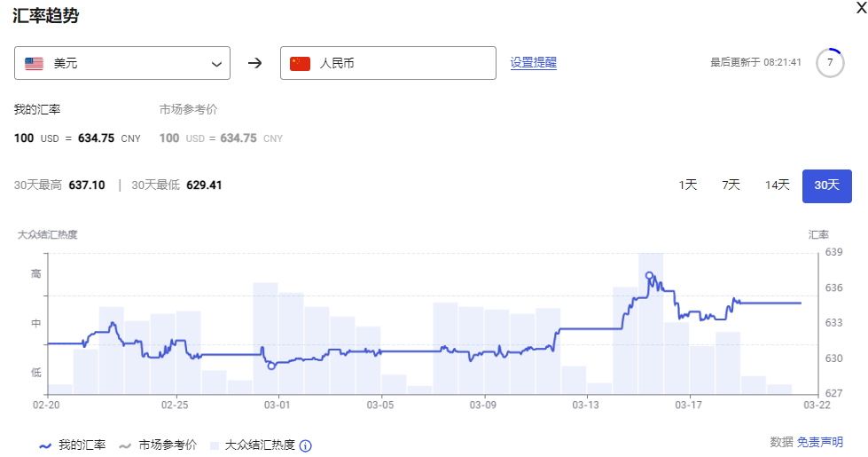The image size is (868, 457).
Task: Open the 人民币 target currency selector
Action: click(x=387, y=63)
